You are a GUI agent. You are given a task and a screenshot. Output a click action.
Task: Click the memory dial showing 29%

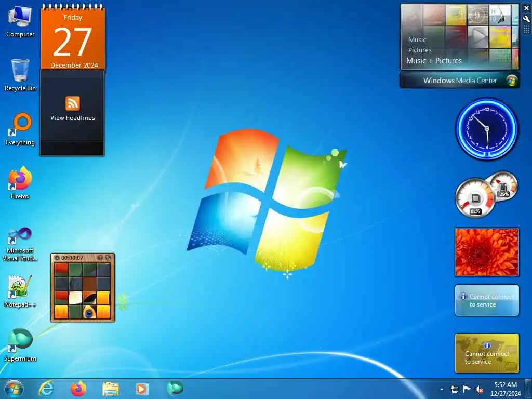[x=504, y=186]
